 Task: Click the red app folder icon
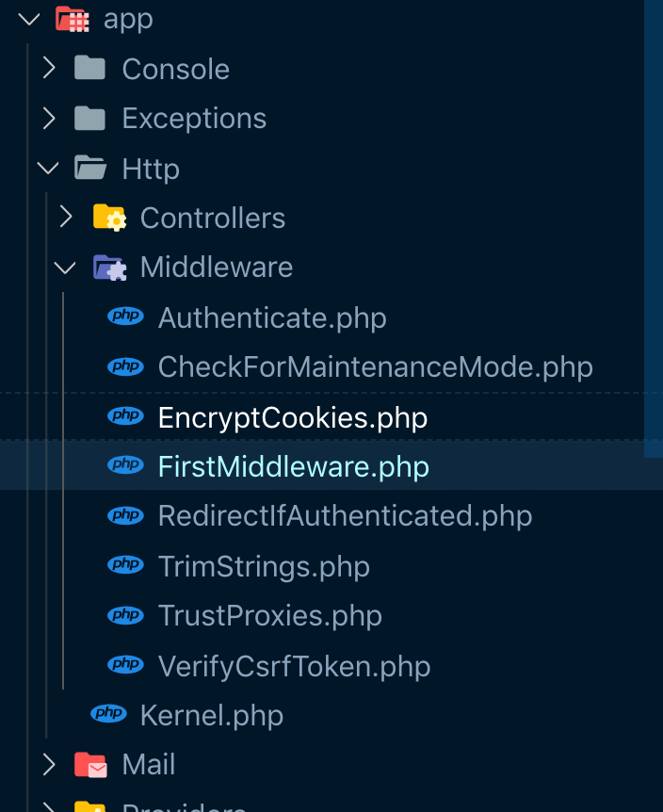pyautogui.click(x=73, y=19)
